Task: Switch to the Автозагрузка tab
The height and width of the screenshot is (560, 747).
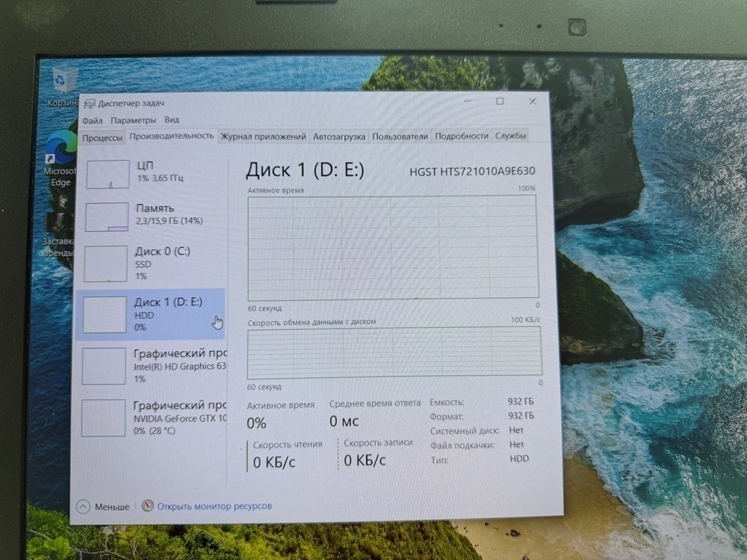Action: (339, 137)
